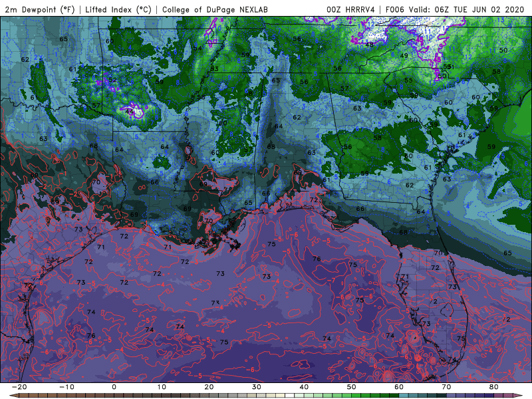Click the "06Z TUE JUN 02 2020" valid time

[479, 9]
